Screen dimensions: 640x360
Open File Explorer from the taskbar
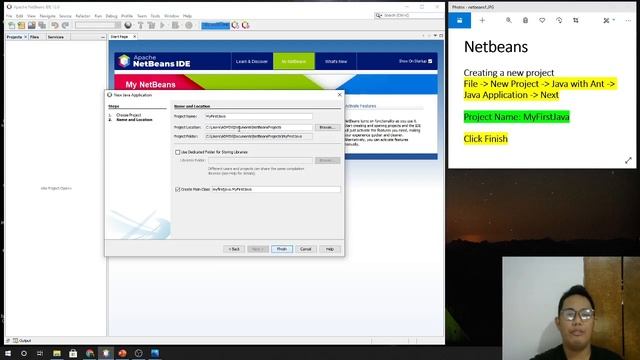point(57,353)
